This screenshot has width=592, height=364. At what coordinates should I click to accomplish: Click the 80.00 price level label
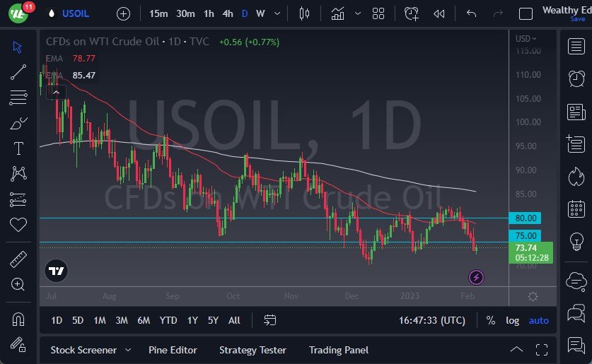click(526, 218)
